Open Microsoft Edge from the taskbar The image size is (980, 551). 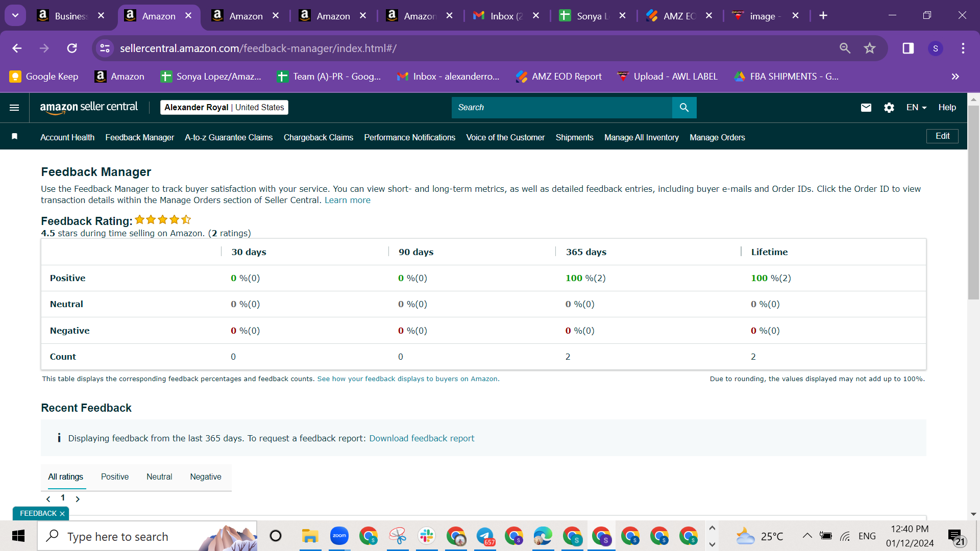(543, 536)
